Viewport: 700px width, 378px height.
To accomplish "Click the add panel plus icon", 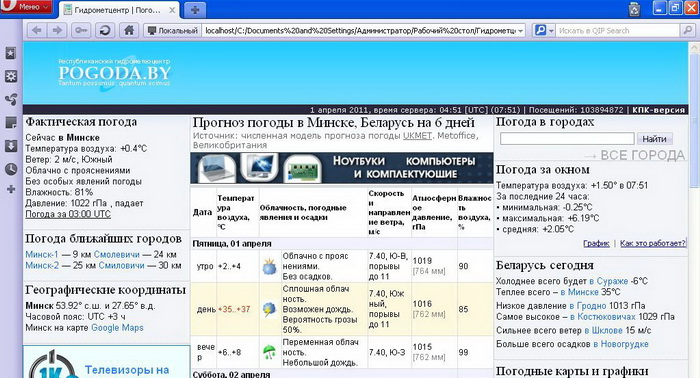I will point(11,190).
